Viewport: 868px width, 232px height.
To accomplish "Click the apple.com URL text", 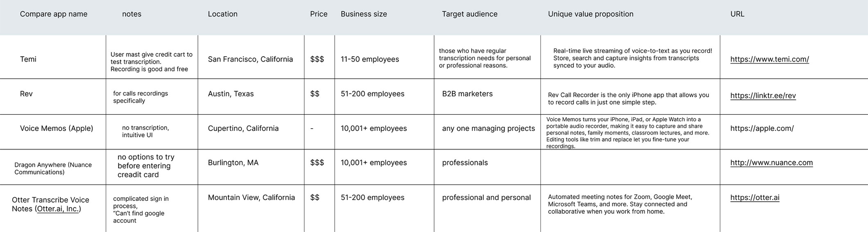I will pyautogui.click(x=762, y=128).
